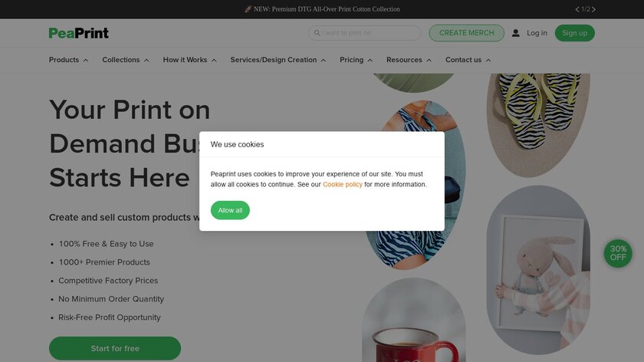Image resolution: width=644 pixels, height=362 pixels.
Task: Click the Sign up button
Action: click(x=574, y=33)
